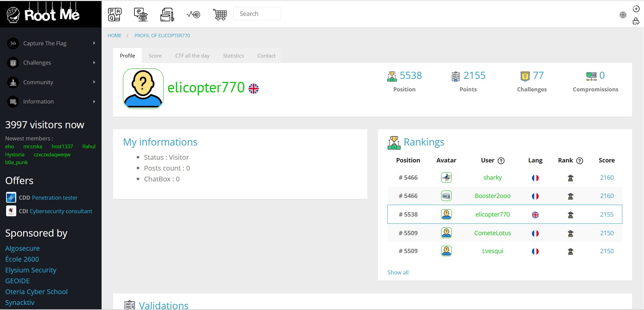Click the circled plus sign-up icon
The height and width of the screenshot is (310, 644).
click(x=636, y=9)
